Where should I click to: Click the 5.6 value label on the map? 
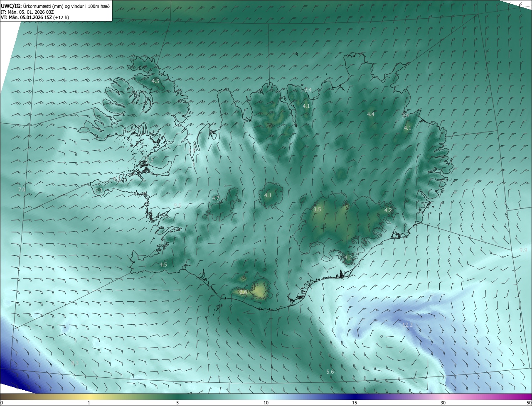(x=330, y=372)
